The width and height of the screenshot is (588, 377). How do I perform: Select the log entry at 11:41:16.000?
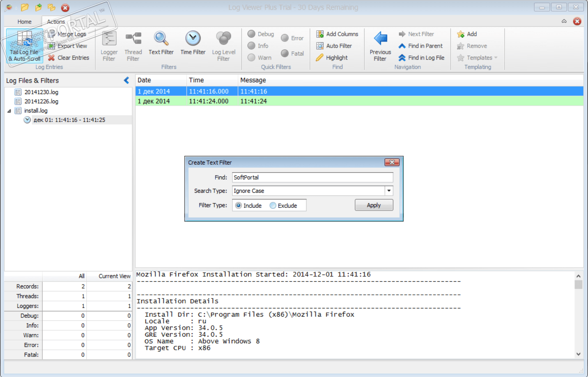tap(359, 91)
